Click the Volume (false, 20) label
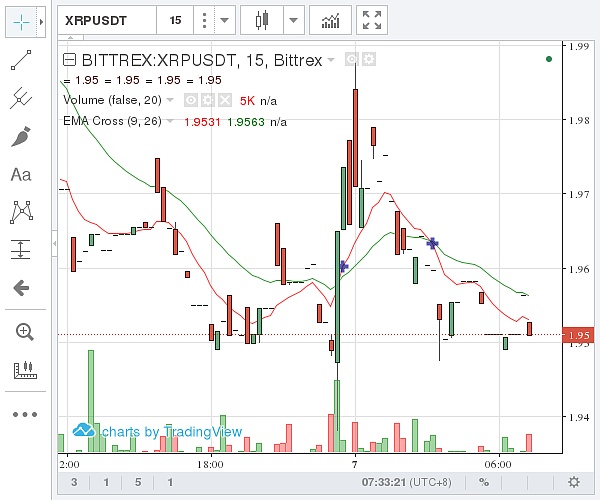 pyautogui.click(x=112, y=100)
